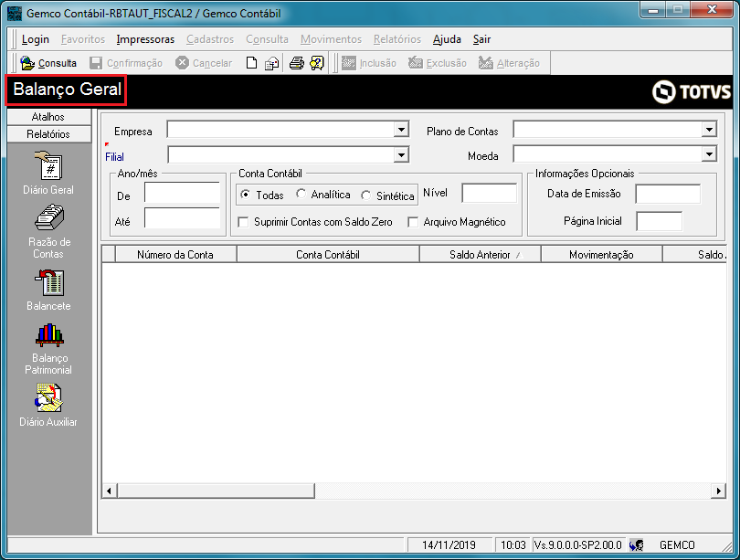Open the Balanço Patrimonial chart icon
740x560 pixels.
click(x=49, y=335)
